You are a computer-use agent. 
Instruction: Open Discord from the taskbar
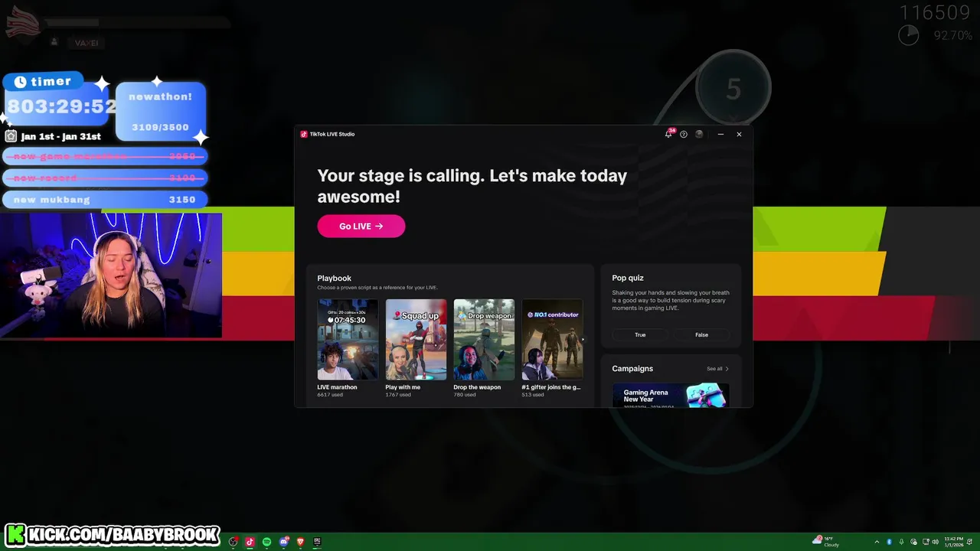(284, 542)
